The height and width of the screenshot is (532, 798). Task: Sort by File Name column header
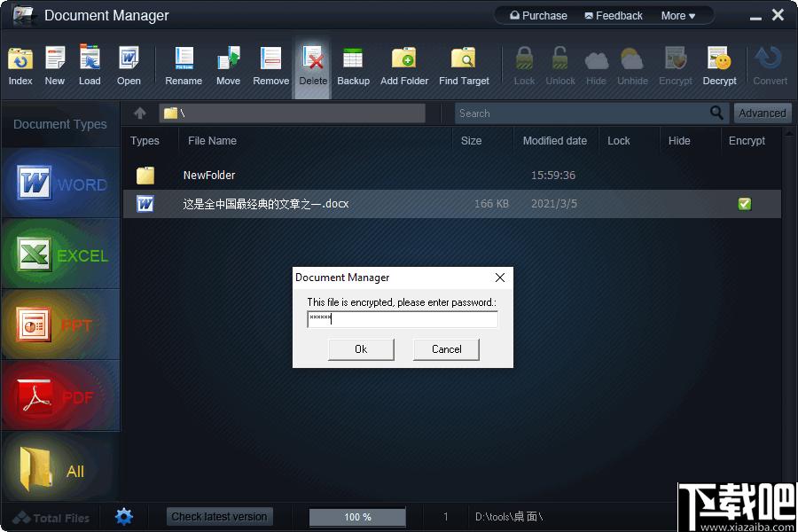(x=212, y=140)
